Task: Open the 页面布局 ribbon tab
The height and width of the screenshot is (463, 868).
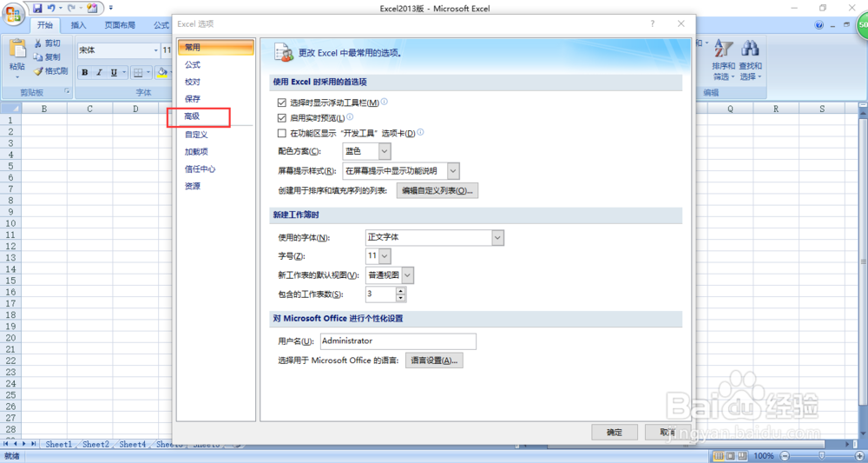Action: click(120, 25)
